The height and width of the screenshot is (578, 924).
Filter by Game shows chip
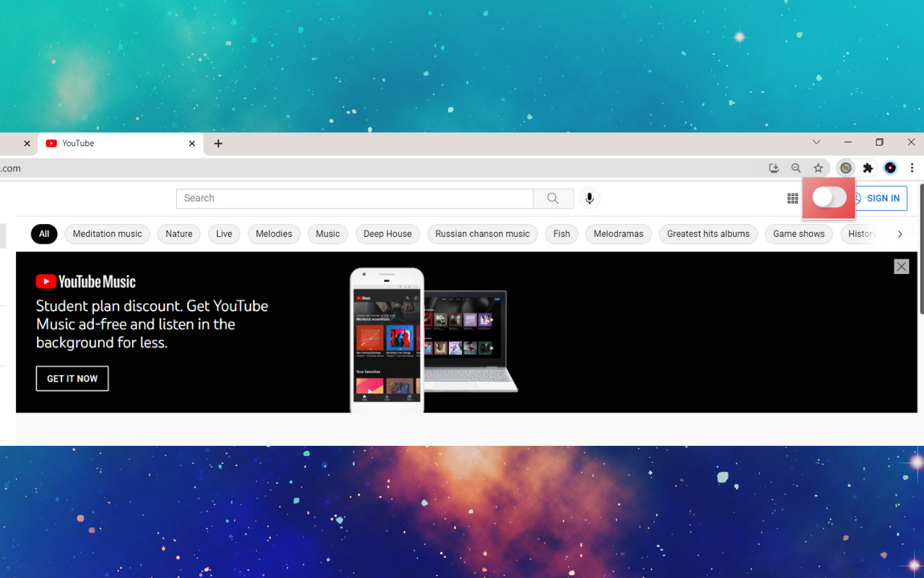tap(798, 234)
